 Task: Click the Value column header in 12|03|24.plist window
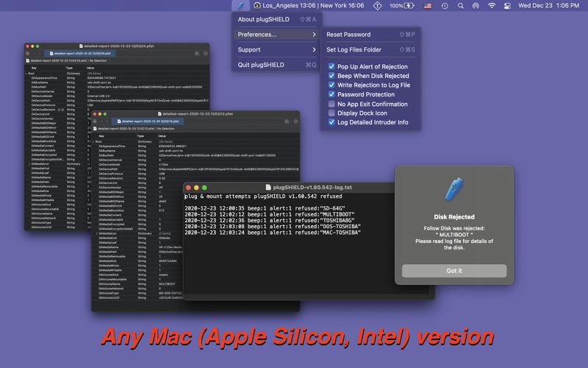click(90, 68)
